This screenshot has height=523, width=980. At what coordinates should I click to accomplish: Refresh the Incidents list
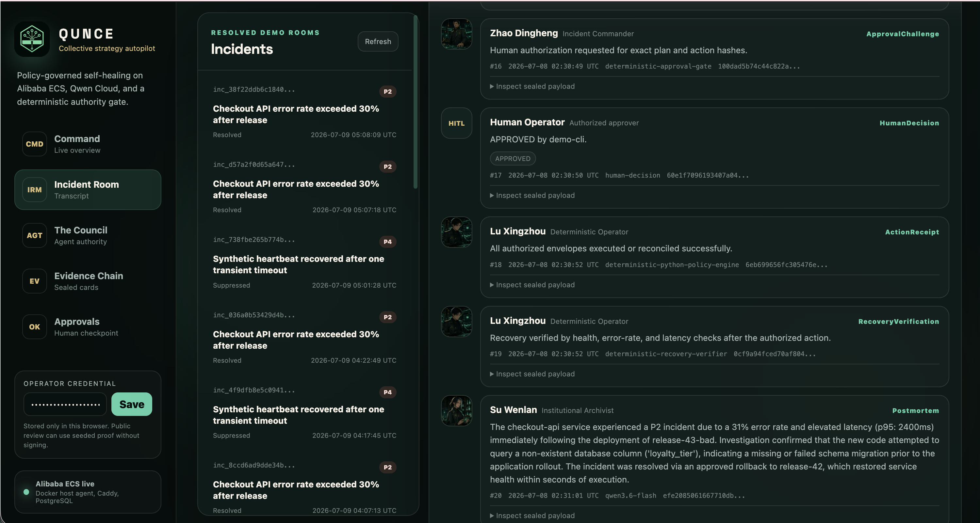pyautogui.click(x=378, y=41)
